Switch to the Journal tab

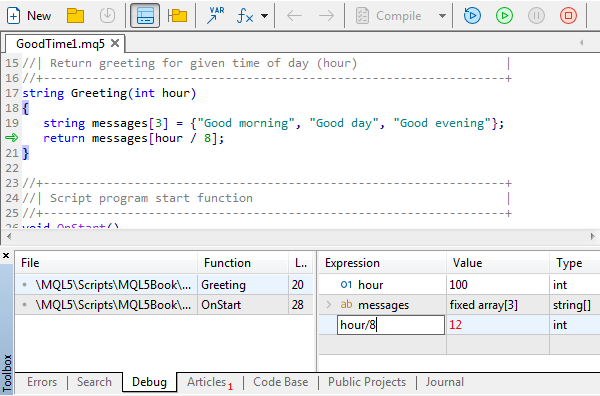pyautogui.click(x=444, y=382)
